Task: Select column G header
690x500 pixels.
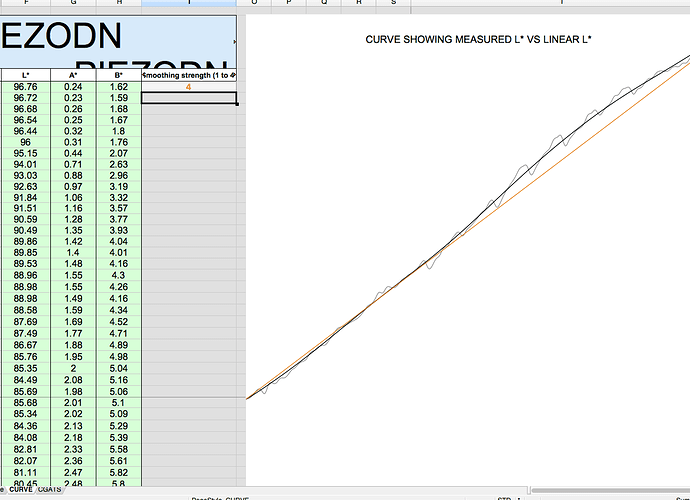Action: (74, 4)
